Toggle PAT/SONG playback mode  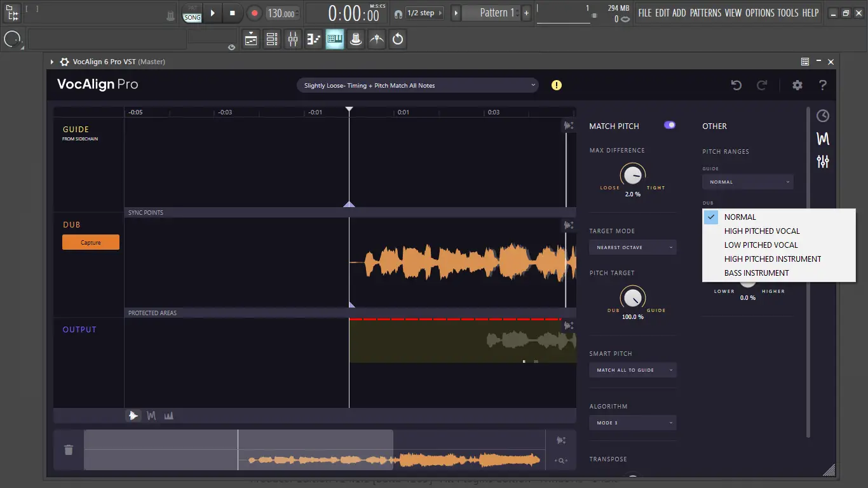192,14
